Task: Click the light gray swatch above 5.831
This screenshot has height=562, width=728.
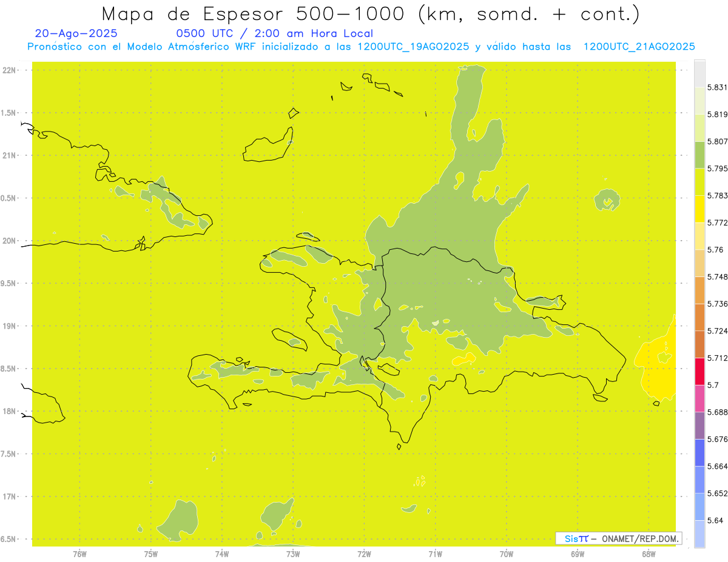Action: pos(699,74)
